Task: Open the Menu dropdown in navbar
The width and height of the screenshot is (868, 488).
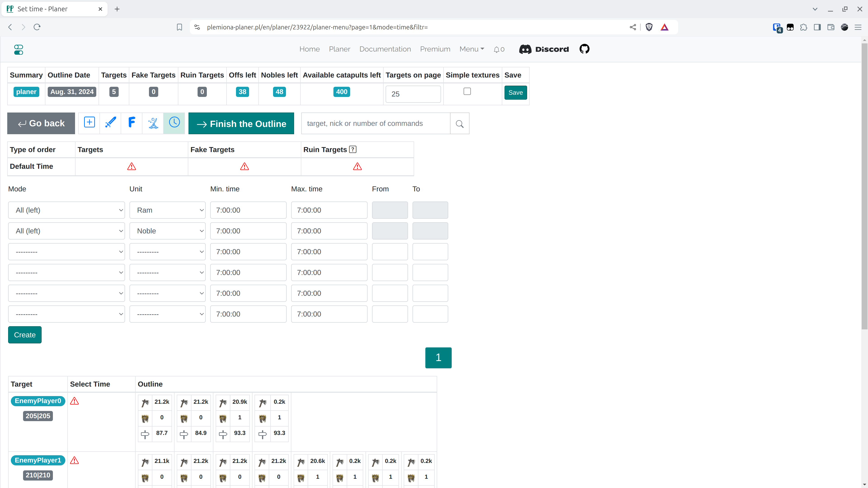Action: coord(471,49)
